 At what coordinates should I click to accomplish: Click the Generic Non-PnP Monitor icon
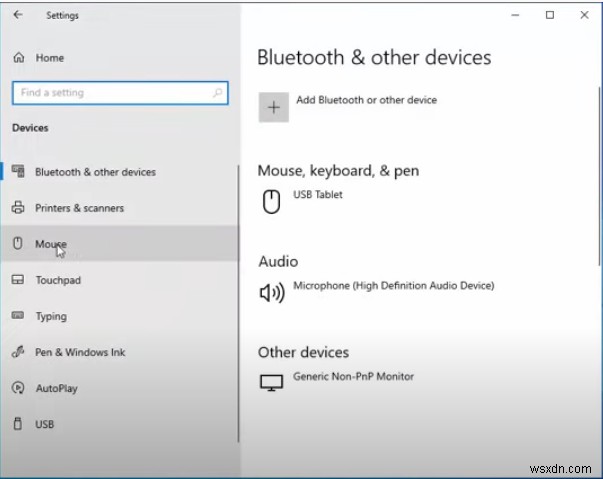pos(270,383)
